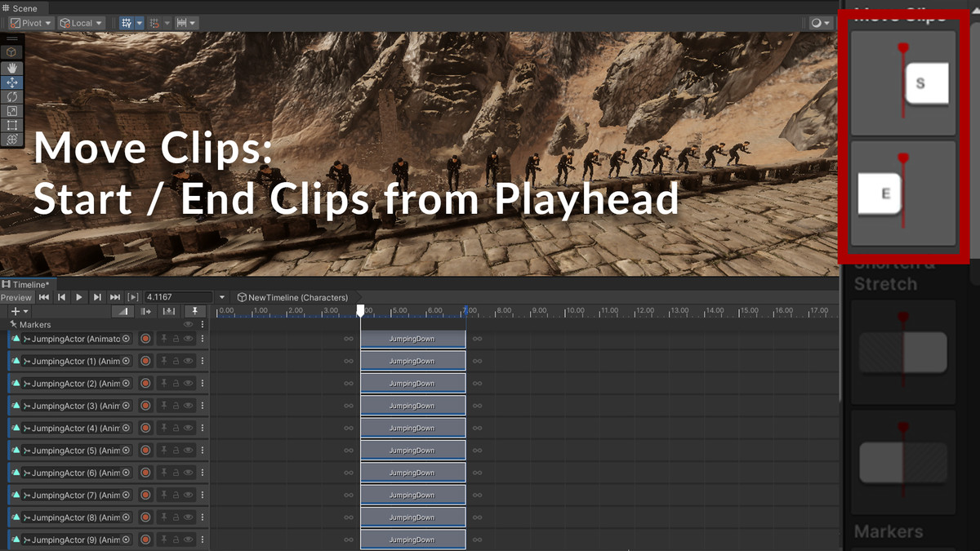Click the timeline playhead at 4.1167

coord(360,309)
